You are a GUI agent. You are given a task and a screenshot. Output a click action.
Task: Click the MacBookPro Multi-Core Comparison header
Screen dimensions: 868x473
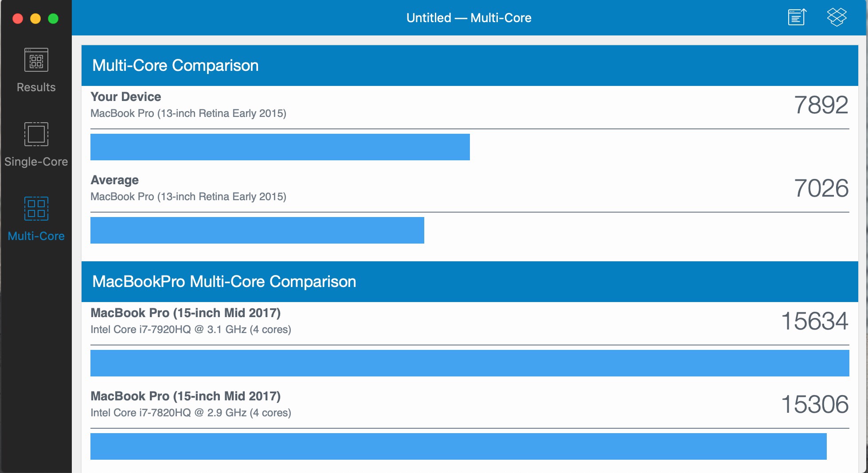[x=224, y=282]
